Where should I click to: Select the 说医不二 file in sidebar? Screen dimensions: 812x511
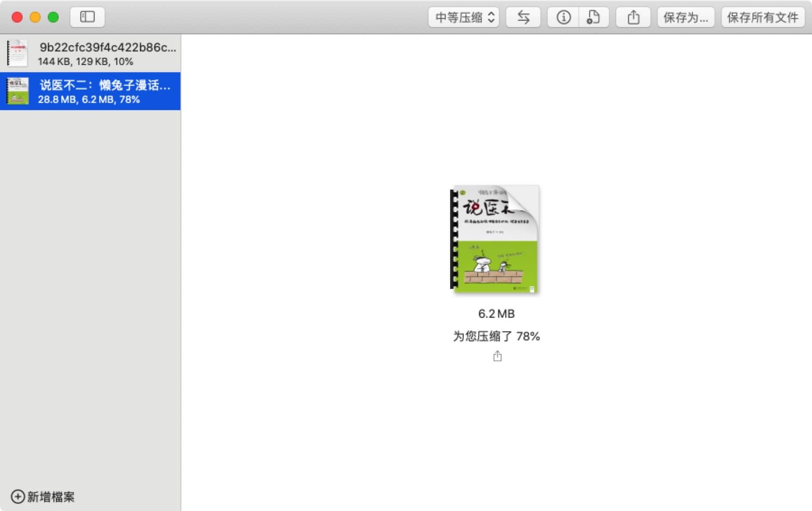coord(90,91)
